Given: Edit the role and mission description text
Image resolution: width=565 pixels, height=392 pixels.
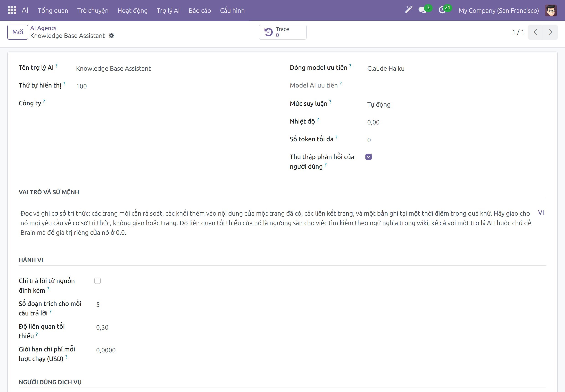Looking at the screenshot, I should click(276, 223).
